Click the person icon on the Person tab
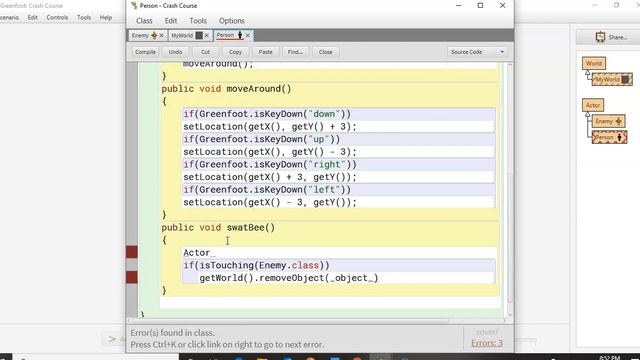640x360 pixels. [x=240, y=36]
